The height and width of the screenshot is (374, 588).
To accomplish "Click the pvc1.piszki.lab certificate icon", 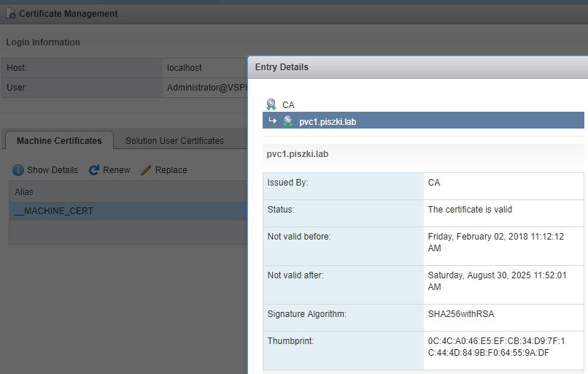I will coord(287,121).
